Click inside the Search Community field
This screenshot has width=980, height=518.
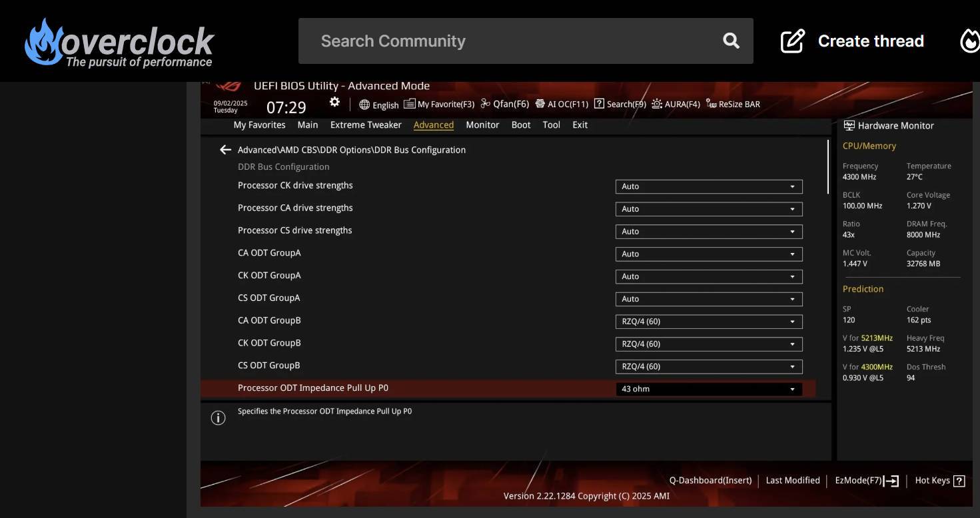tap(466, 41)
